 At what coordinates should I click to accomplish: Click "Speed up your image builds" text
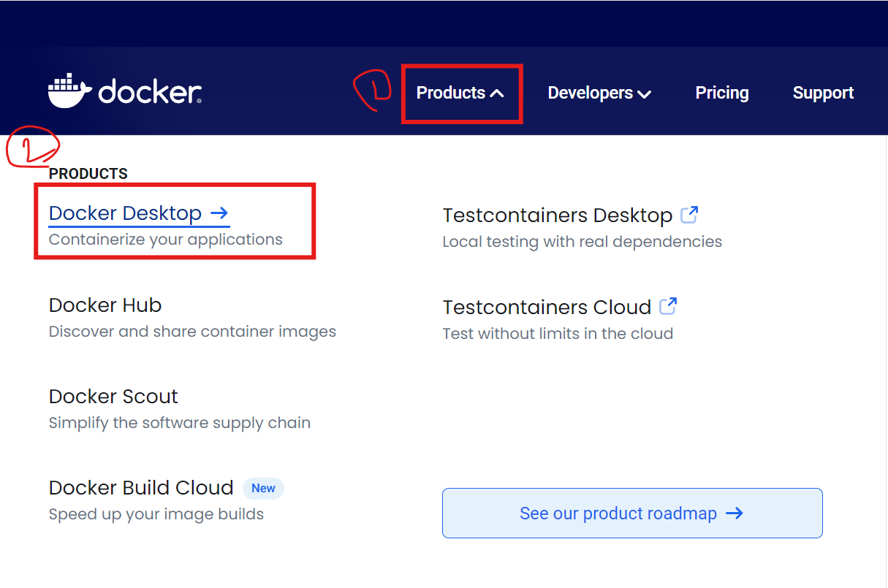coord(156,514)
